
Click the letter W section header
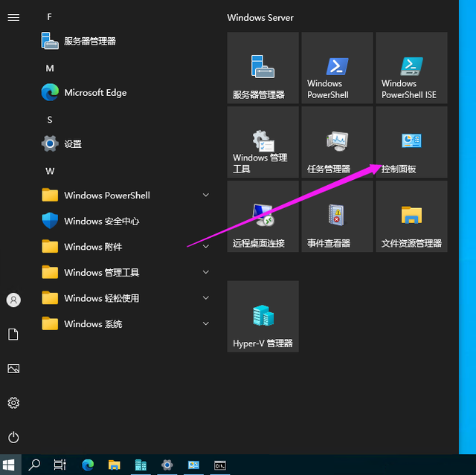click(x=50, y=172)
